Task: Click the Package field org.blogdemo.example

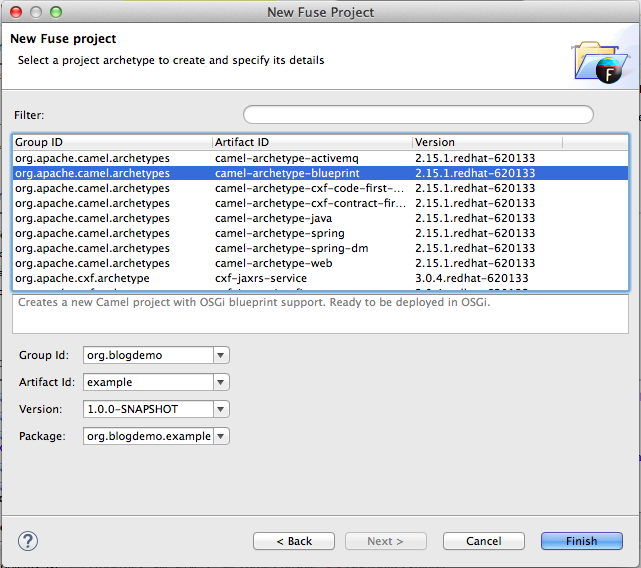Action: tap(148, 436)
